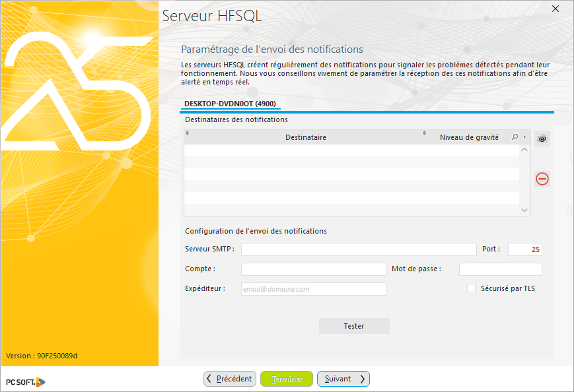574x392 pixels.
Task: Click the Serveur HFSQL title header
Action: pyautogui.click(x=211, y=16)
